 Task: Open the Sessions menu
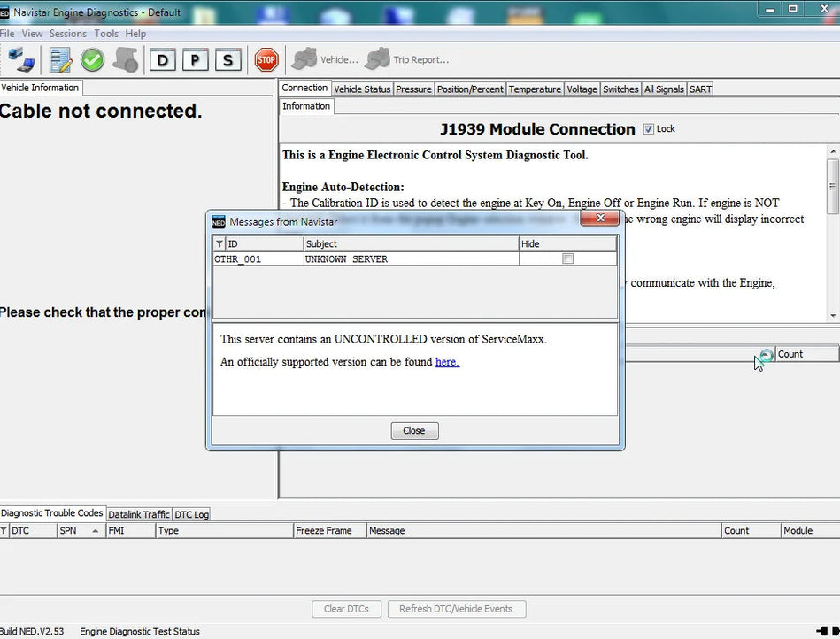point(67,34)
